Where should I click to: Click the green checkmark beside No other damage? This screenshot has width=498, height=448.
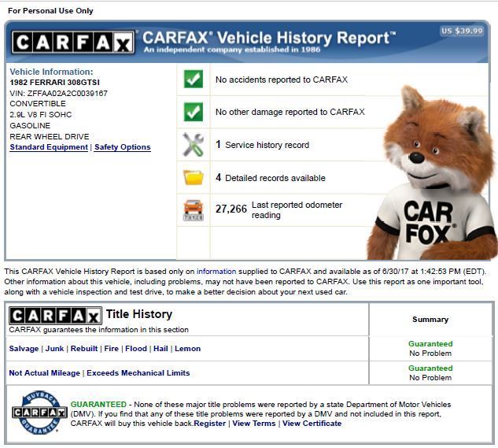pos(193,112)
